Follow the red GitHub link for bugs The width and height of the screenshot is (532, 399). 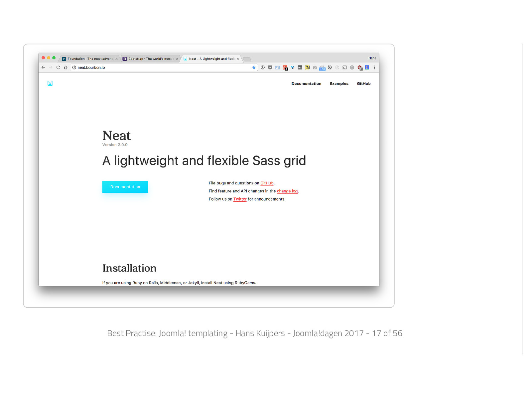click(267, 183)
